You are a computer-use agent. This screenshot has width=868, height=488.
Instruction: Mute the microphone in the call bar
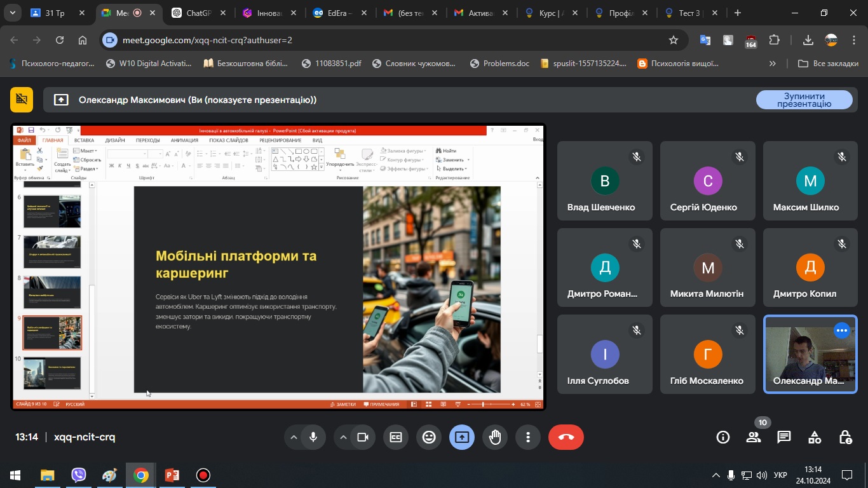tap(313, 437)
